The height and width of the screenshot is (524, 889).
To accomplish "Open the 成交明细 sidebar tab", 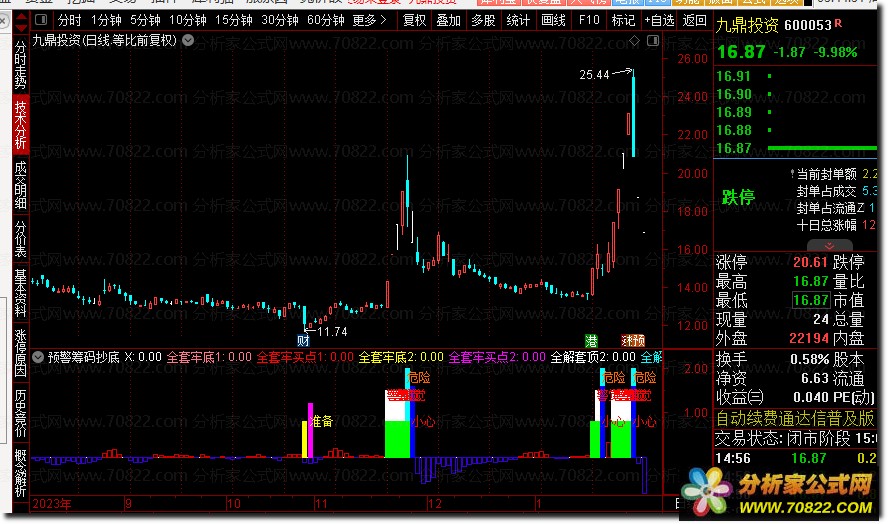I will pos(20,185).
